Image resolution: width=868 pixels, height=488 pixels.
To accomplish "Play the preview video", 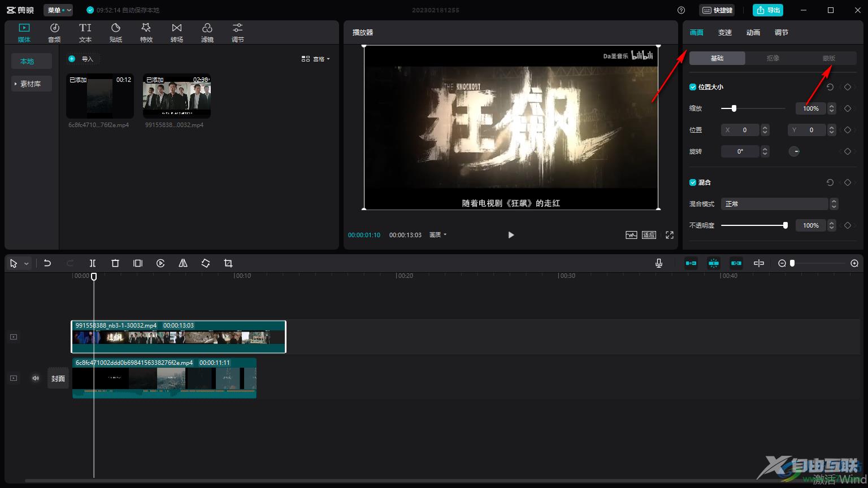I will (x=511, y=235).
